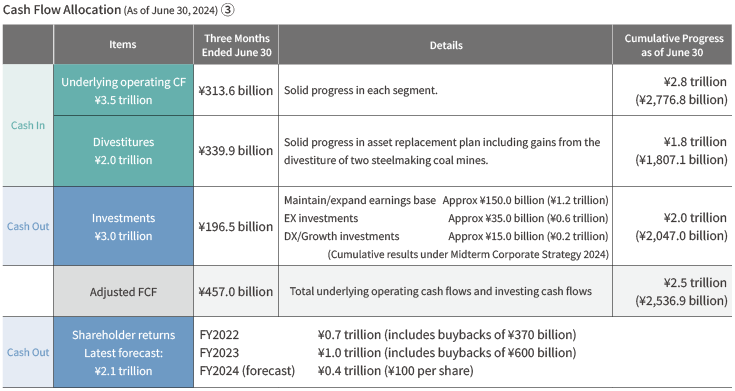This screenshot has width=735, height=391.
Task: Click the 'Items' column header
Action: point(123,45)
